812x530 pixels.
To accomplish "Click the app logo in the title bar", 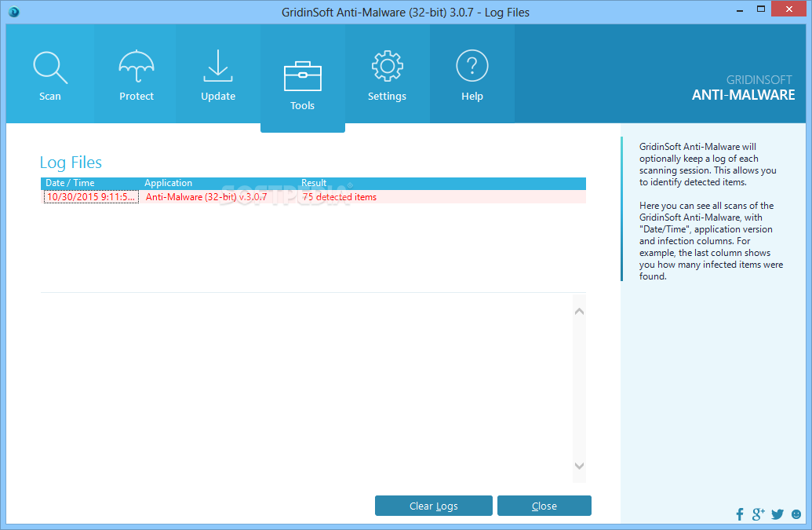I will pos(14,12).
